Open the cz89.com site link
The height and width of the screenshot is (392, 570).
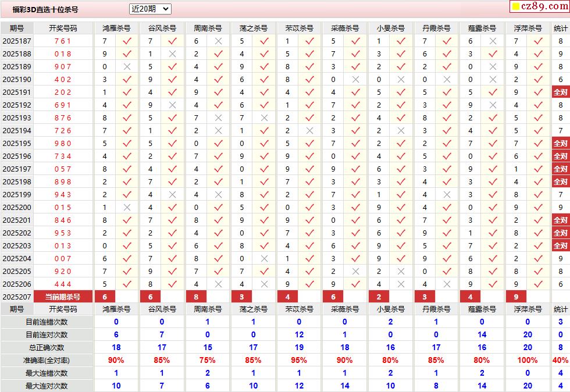tap(540, 6)
